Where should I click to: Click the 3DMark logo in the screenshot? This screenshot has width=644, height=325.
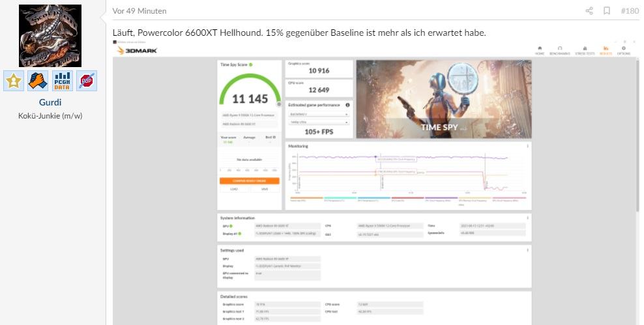pyautogui.click(x=137, y=50)
